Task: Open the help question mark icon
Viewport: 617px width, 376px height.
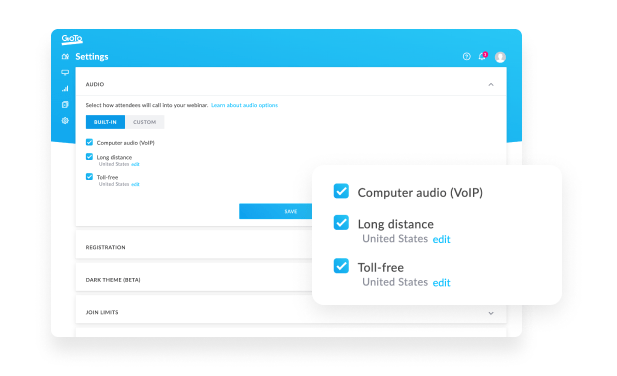Action: (x=467, y=57)
